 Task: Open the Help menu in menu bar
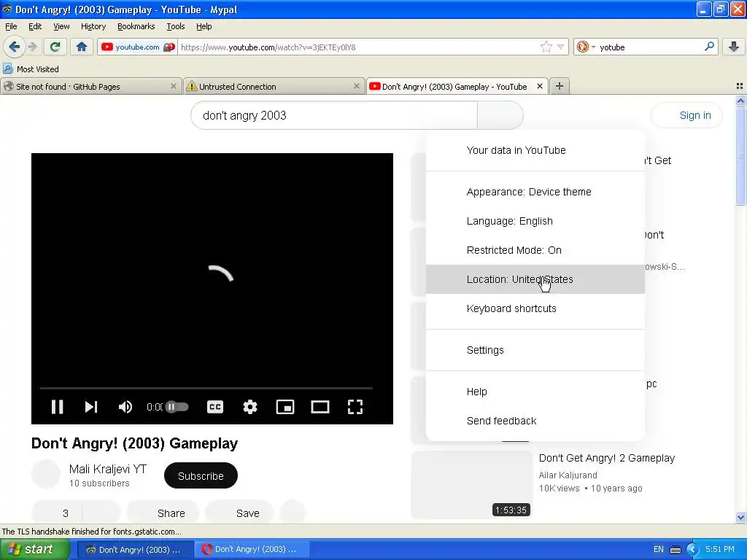pos(204,26)
